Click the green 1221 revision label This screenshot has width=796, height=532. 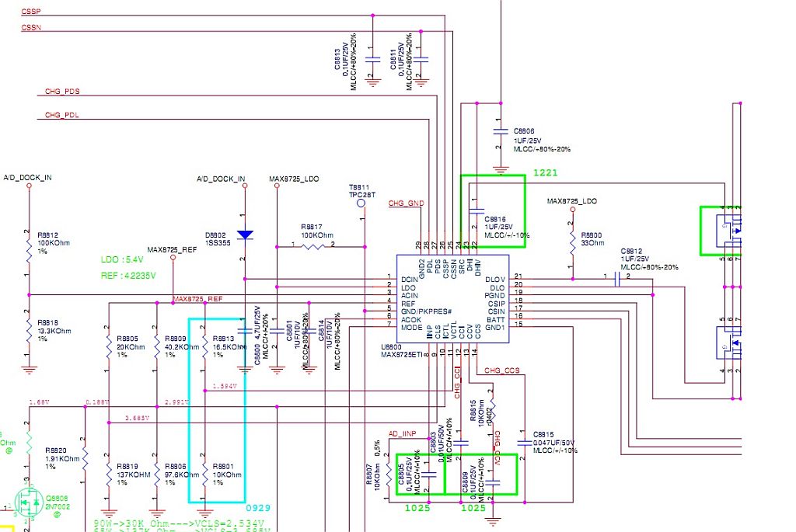pyautogui.click(x=545, y=173)
